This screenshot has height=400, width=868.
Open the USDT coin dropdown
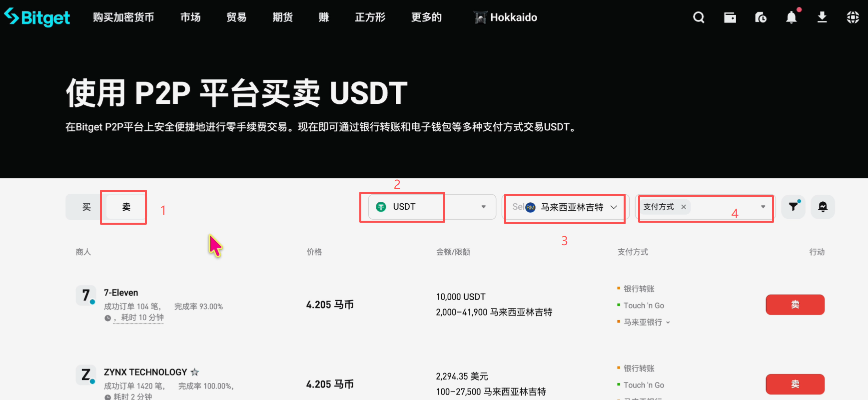[432, 207]
